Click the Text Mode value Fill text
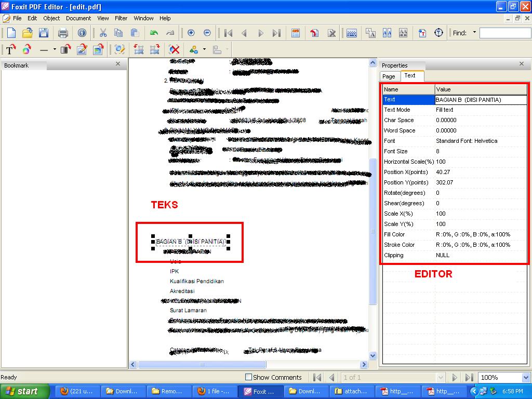This screenshot has width=532, height=399. point(481,110)
